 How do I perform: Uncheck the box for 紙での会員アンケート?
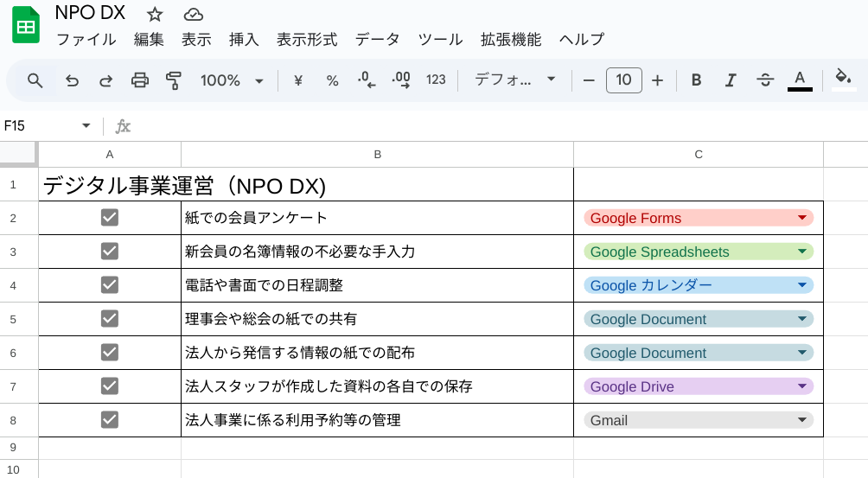[x=110, y=218]
